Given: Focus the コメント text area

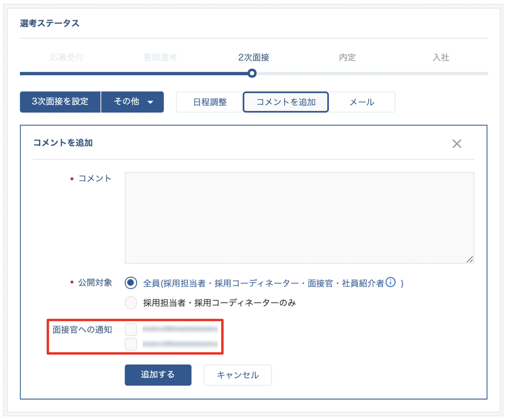Looking at the screenshot, I should [299, 217].
